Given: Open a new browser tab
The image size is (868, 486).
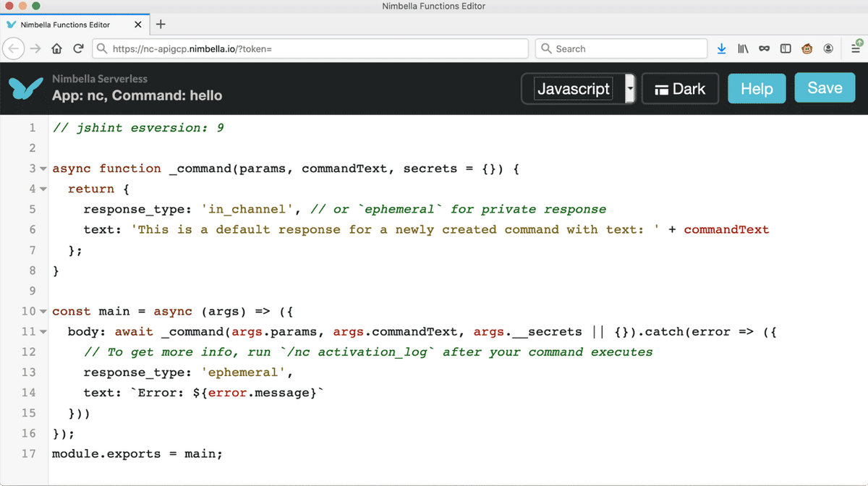Looking at the screenshot, I should click(161, 24).
